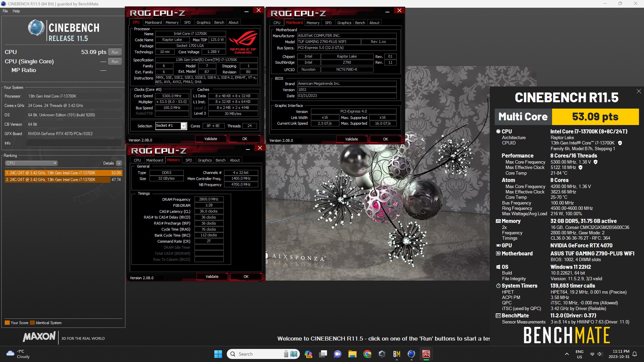Open the gray triangular app on taskbar
The width and height of the screenshot is (644, 362).
pos(382,354)
